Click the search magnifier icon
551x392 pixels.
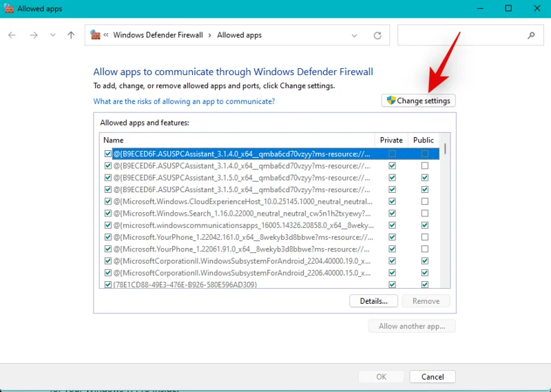(531, 35)
